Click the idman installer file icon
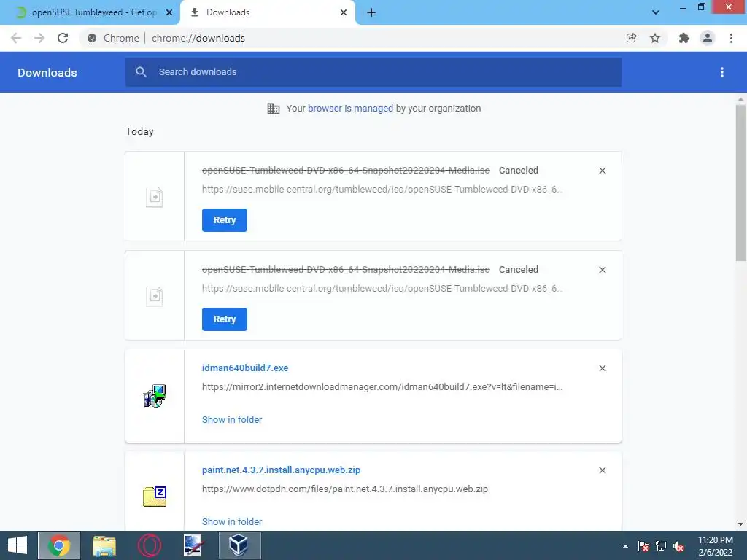This screenshot has width=747, height=560. pyautogui.click(x=155, y=396)
